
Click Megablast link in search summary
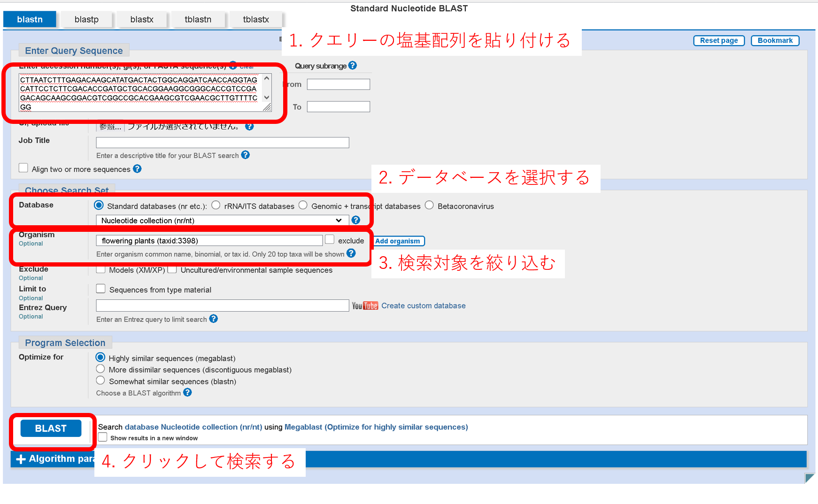coord(376,427)
